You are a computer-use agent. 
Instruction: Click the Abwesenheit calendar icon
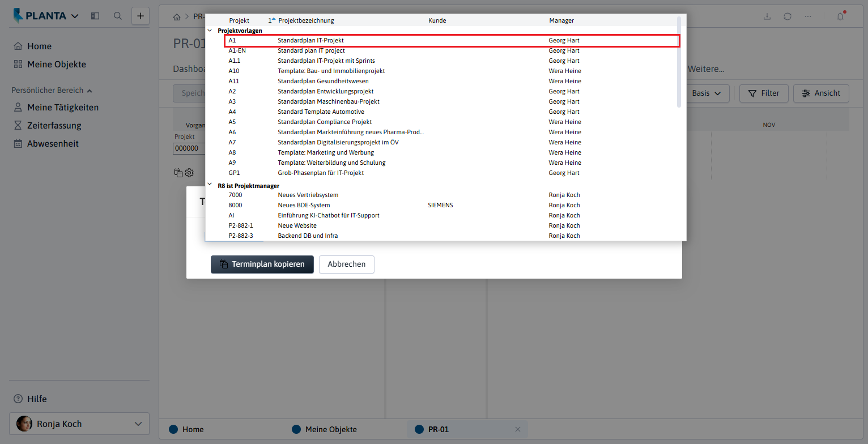click(x=18, y=144)
